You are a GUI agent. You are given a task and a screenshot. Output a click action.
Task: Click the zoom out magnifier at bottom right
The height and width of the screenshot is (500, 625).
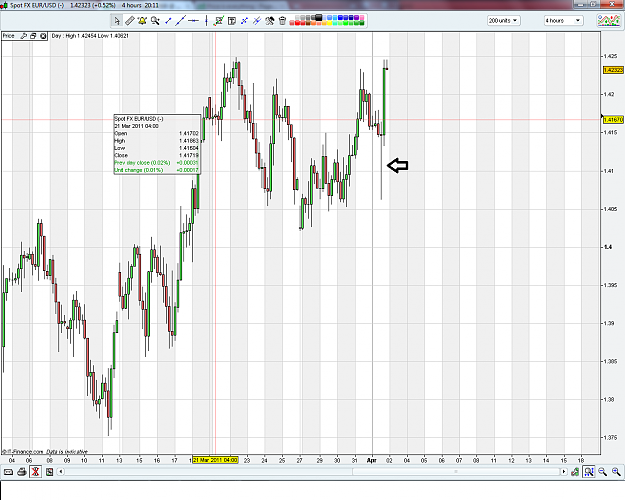point(602,472)
